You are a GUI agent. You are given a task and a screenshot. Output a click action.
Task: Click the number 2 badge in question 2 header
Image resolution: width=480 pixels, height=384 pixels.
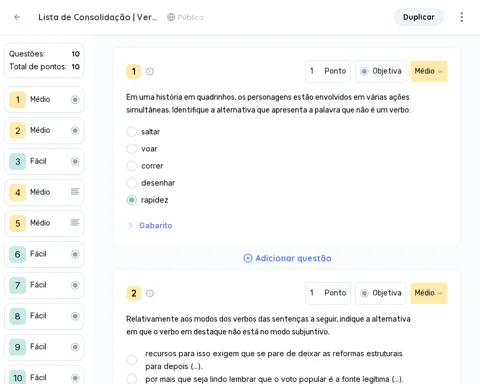(134, 293)
